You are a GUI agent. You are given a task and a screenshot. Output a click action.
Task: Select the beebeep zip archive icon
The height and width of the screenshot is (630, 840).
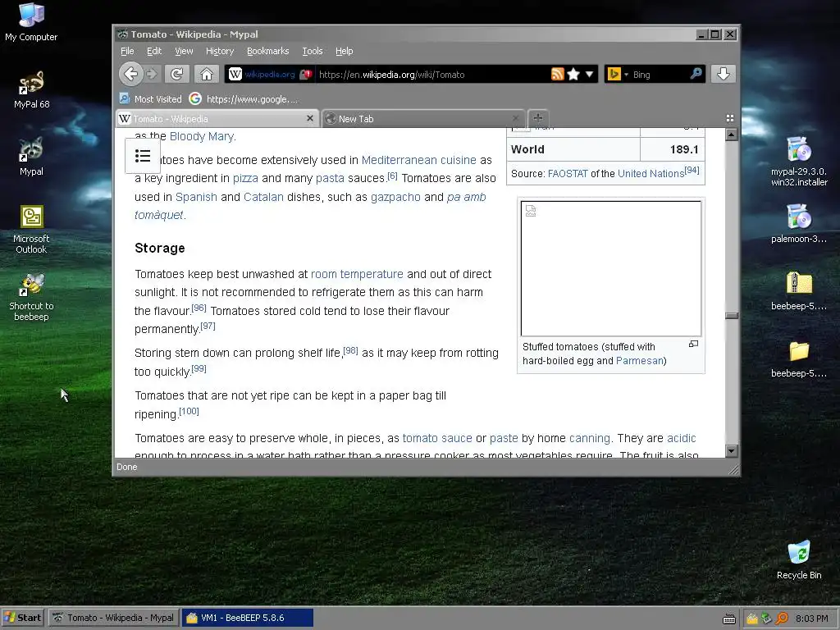(x=799, y=291)
